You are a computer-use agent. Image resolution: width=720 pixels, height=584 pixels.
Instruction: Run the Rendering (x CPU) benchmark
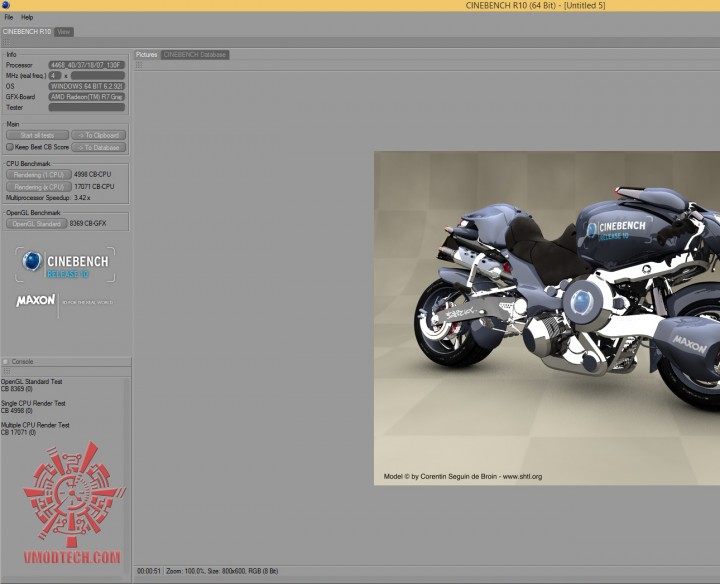coord(39,187)
